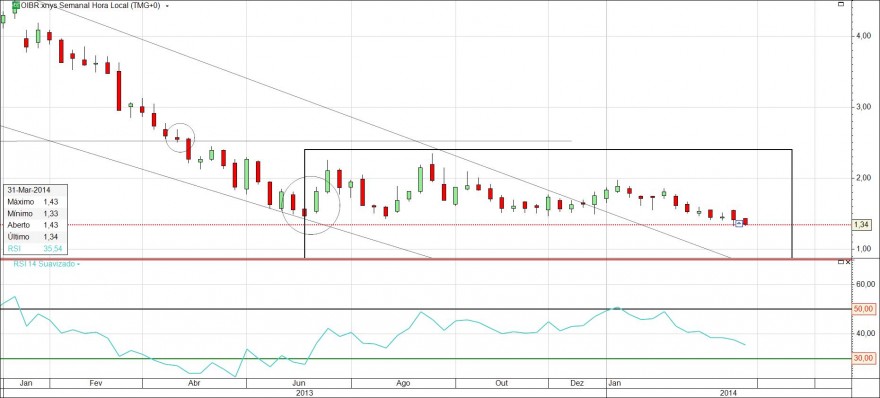The image size is (880, 398).
Task: Click the green symbol icon beside OIBR title
Action: pos(15,5)
